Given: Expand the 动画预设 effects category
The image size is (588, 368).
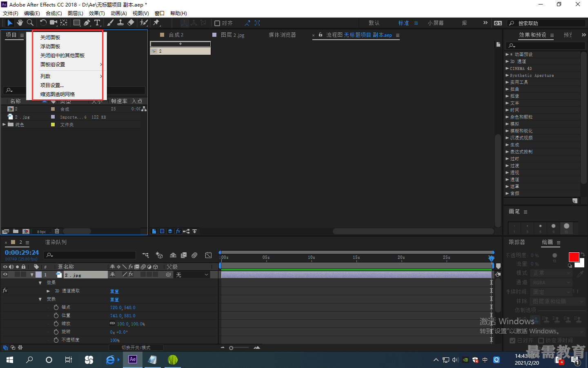Looking at the screenshot, I should click(507, 54).
